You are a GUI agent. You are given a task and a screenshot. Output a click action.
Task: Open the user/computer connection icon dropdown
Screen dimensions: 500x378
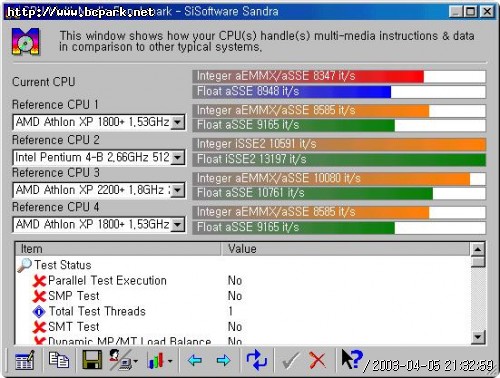tap(123, 360)
